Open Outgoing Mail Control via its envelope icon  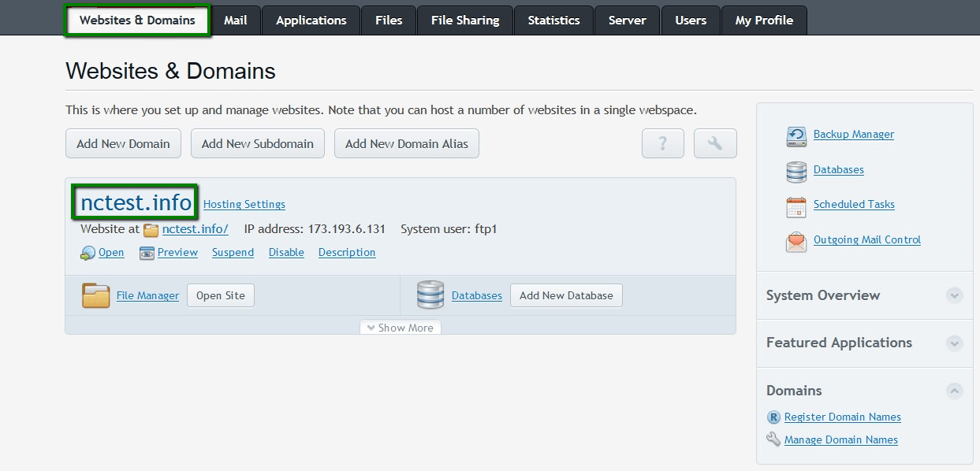point(796,241)
